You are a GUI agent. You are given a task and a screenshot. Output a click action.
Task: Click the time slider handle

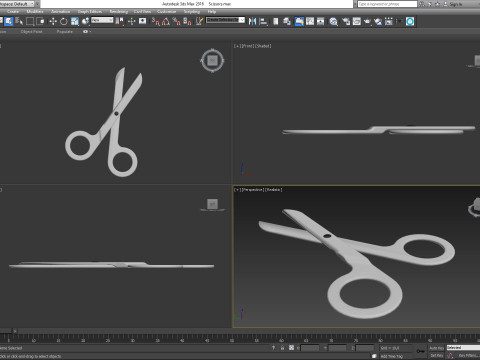point(7,331)
